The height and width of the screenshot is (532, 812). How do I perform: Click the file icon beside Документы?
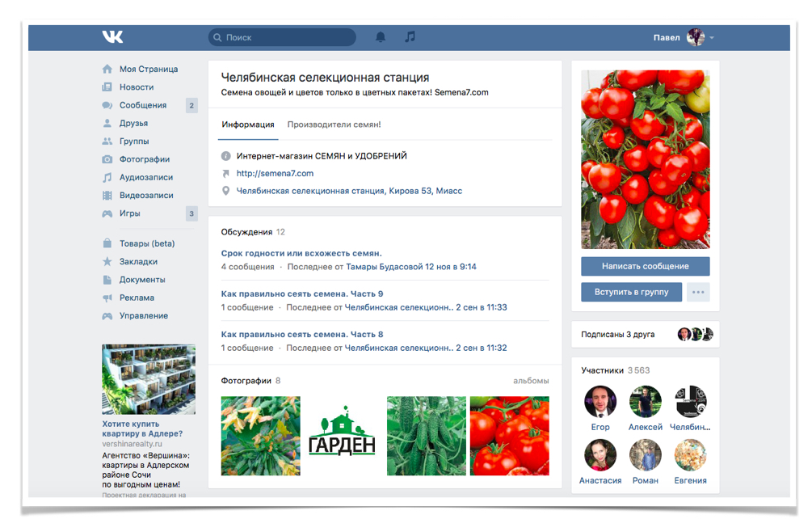(107, 280)
